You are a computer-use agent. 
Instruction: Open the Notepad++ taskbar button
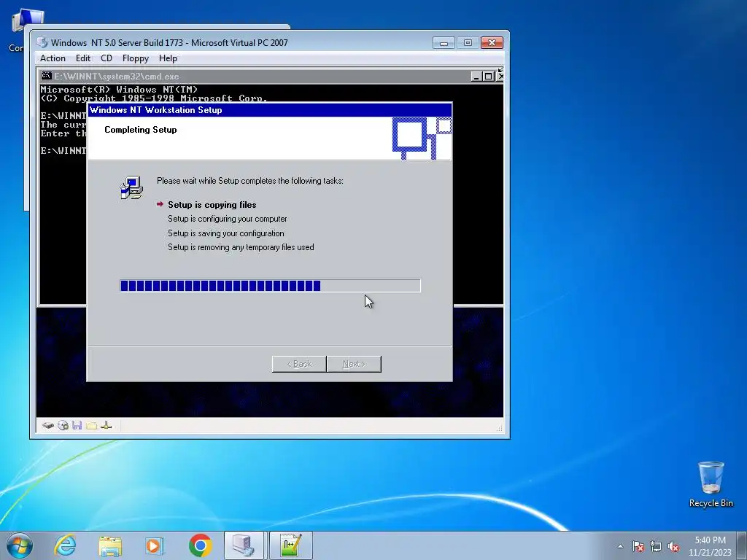pyautogui.click(x=291, y=545)
